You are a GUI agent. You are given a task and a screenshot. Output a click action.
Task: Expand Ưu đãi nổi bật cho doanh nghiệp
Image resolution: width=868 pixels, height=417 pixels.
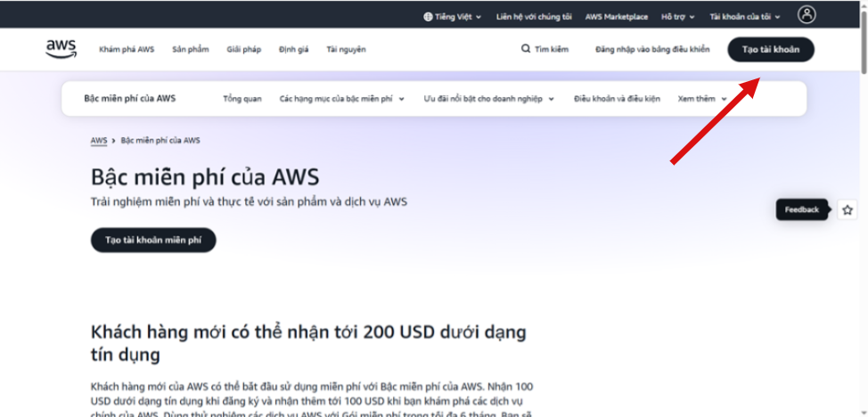coord(488,99)
